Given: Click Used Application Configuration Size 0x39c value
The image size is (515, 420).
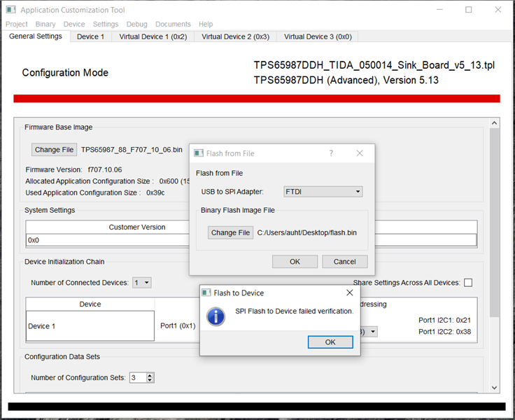Looking at the screenshot, I should (x=155, y=192).
